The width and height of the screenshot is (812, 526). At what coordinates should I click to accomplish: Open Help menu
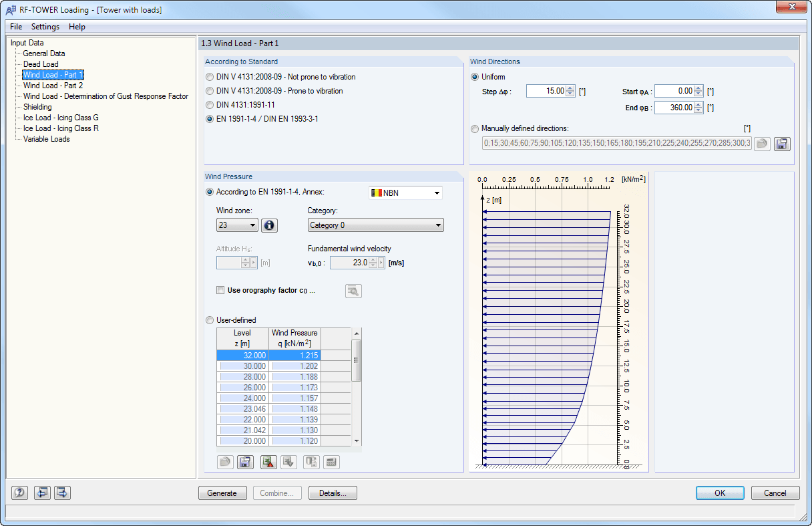pyautogui.click(x=77, y=27)
